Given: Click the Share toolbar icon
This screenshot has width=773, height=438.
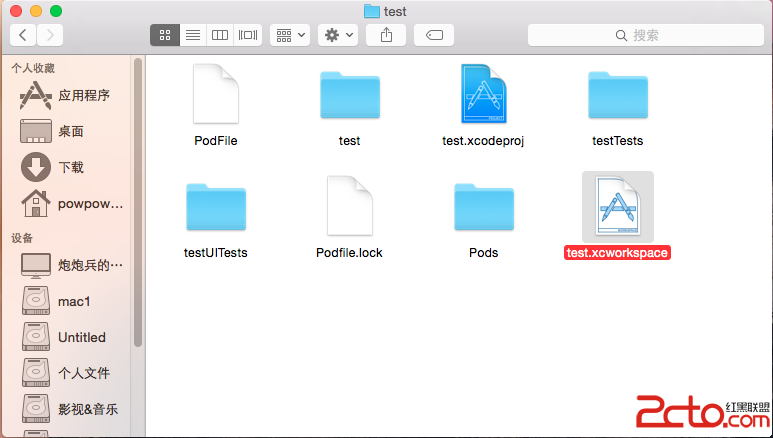Looking at the screenshot, I should (x=386, y=35).
